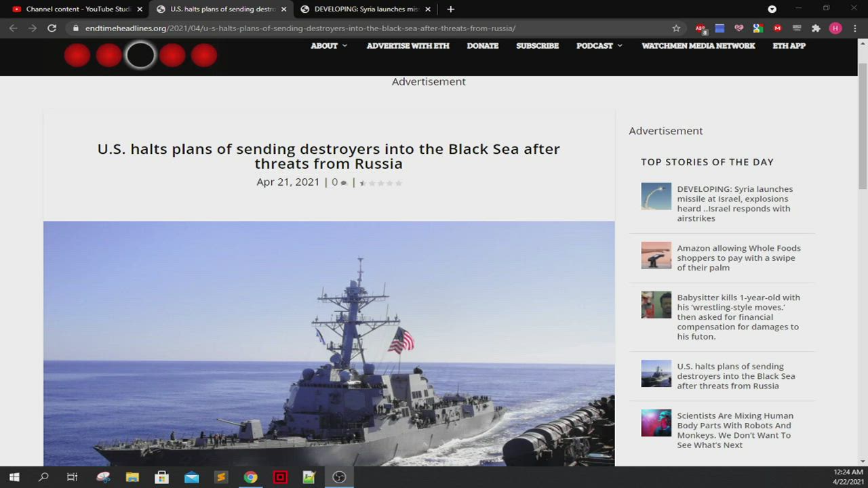Reload the current page
Screen dimensions: 868x488
tap(52, 28)
